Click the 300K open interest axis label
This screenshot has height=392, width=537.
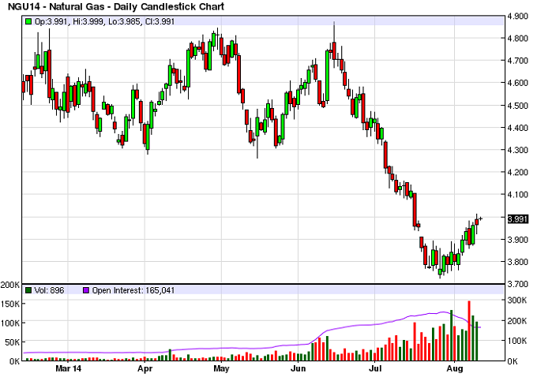pyautogui.click(x=516, y=301)
